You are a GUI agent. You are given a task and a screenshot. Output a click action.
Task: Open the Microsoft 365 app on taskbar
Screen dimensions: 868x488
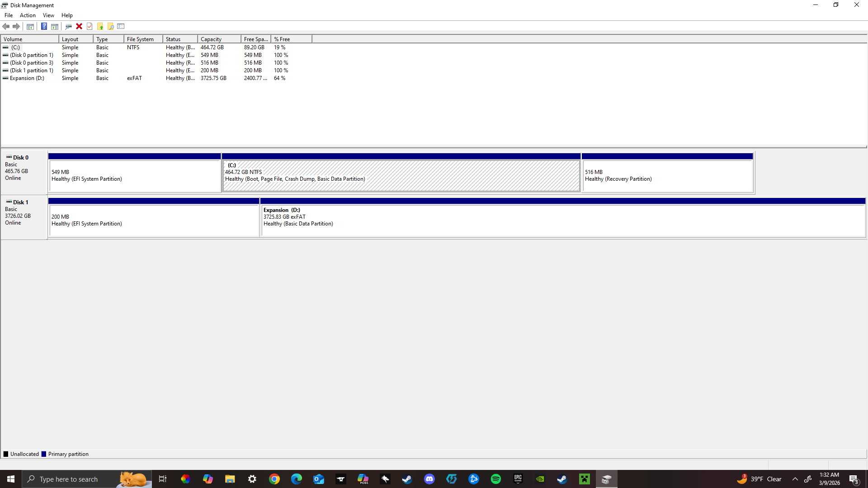[x=363, y=479]
